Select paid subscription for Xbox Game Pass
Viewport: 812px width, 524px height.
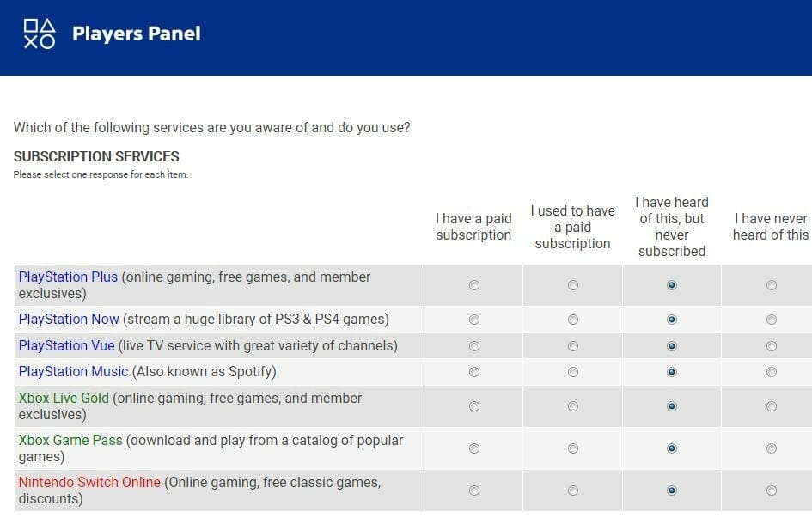[x=474, y=448]
